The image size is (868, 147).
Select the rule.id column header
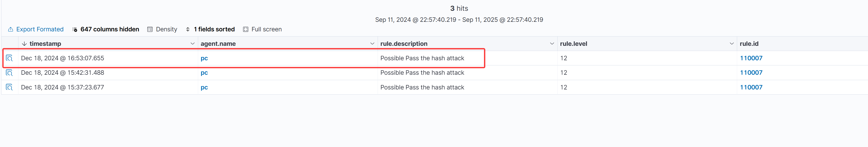(x=749, y=44)
